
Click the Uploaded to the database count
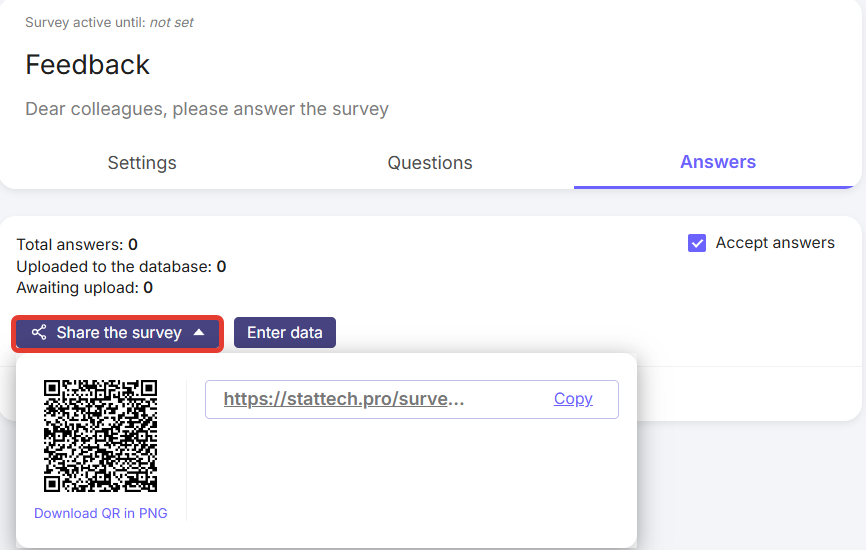pos(221,266)
